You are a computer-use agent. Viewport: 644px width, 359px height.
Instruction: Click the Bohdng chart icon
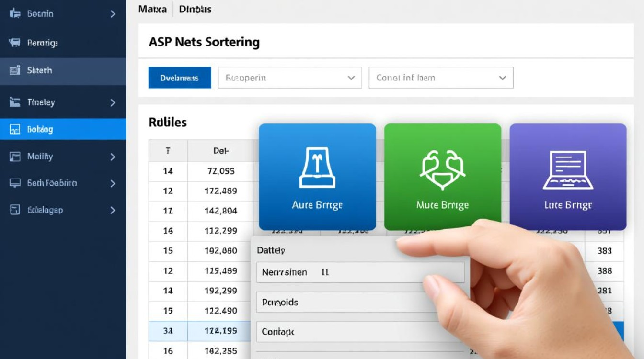tap(15, 129)
